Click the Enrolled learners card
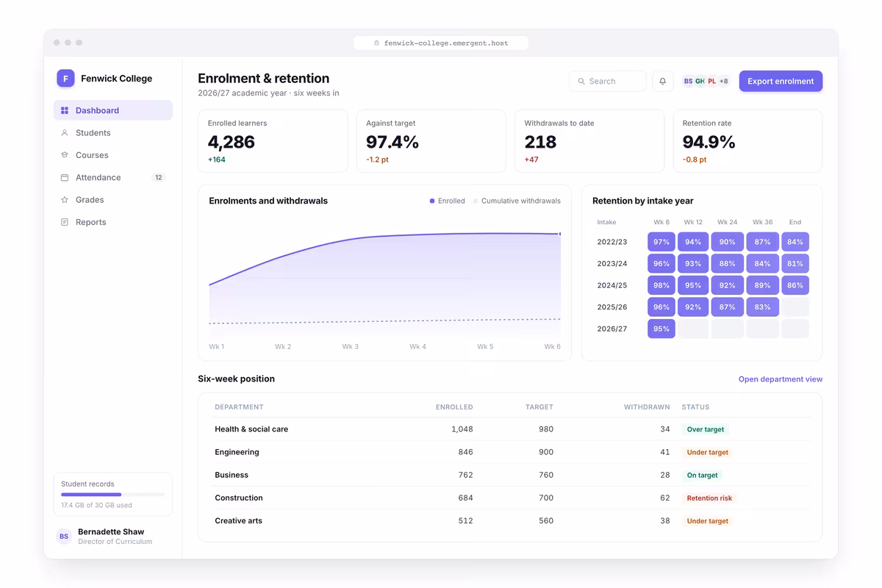 (273, 141)
